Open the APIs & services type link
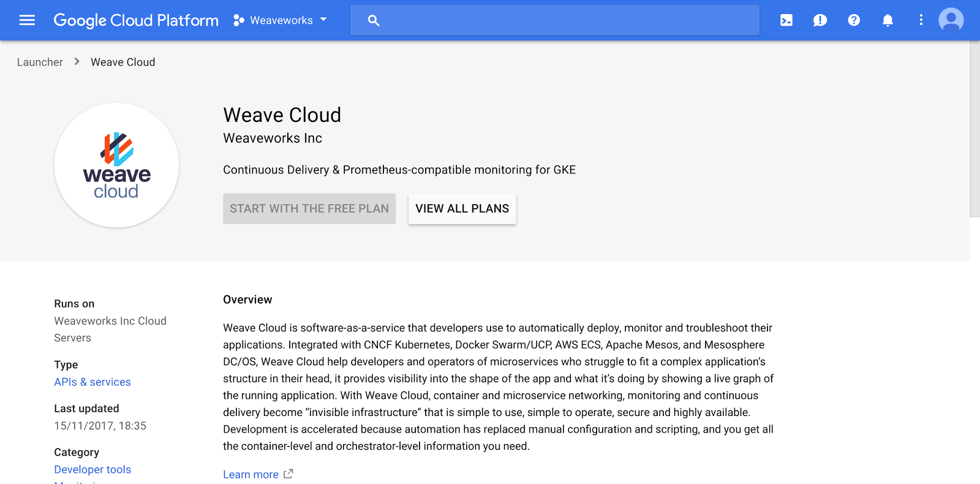The height and width of the screenshot is (484, 980). coord(92,382)
